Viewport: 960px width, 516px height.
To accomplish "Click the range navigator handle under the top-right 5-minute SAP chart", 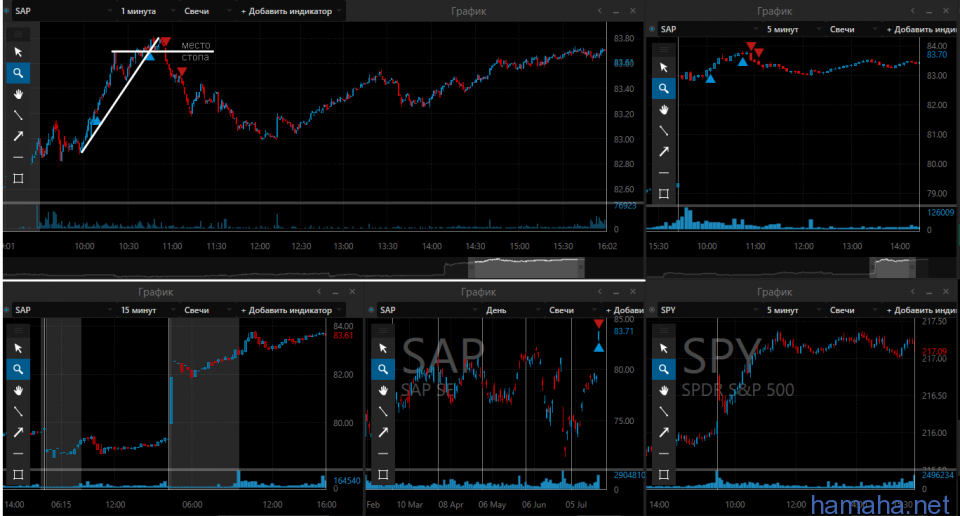I will coord(893,267).
